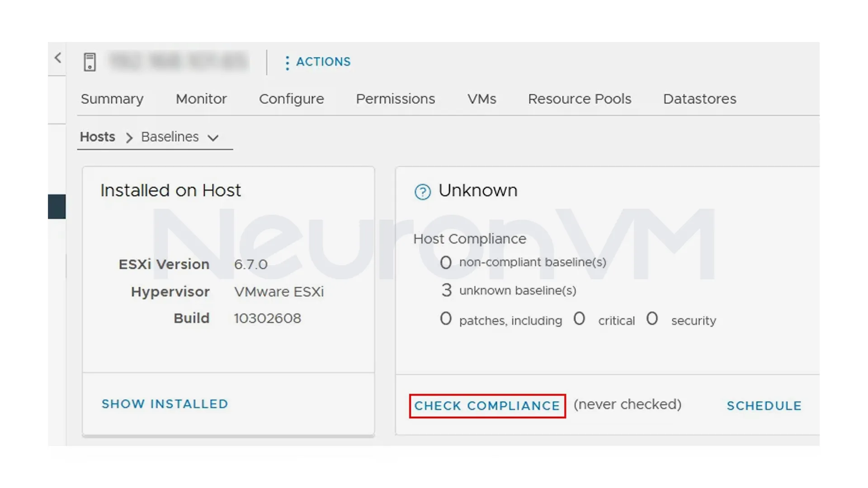This screenshot has width=868, height=488.
Task: Switch to the Summary tab
Action: (x=112, y=99)
